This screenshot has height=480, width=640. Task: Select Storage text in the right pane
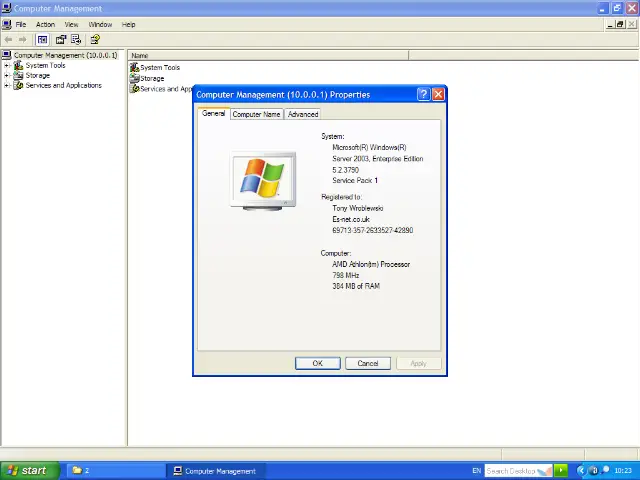click(x=152, y=78)
